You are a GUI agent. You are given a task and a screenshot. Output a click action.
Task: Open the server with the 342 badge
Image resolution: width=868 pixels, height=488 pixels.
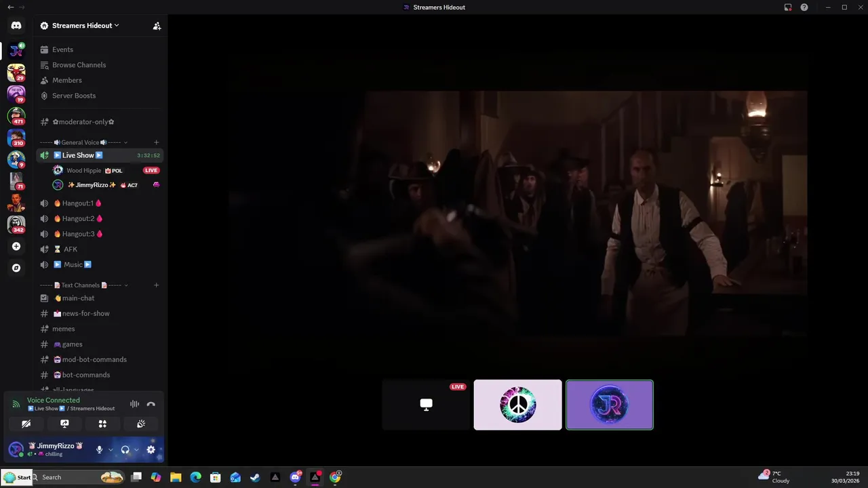(x=16, y=224)
